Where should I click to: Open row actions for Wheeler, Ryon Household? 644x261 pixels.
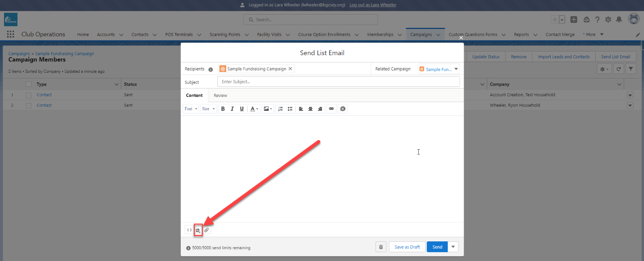pyautogui.click(x=630, y=105)
